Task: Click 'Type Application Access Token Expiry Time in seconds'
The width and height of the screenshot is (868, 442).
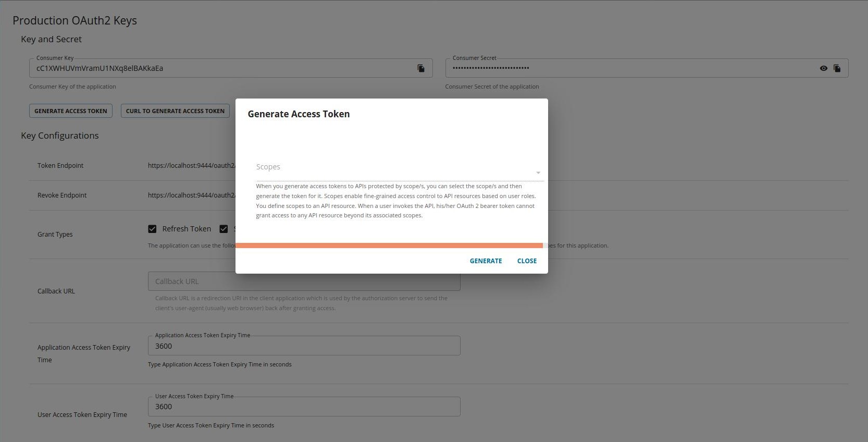Action: pos(220,364)
